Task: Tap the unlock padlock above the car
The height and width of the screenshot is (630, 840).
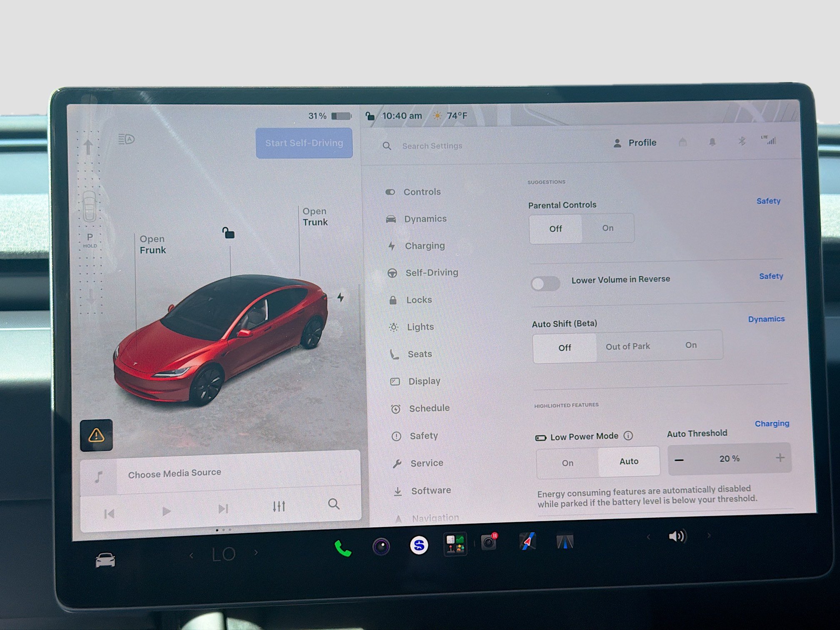Action: tap(228, 232)
